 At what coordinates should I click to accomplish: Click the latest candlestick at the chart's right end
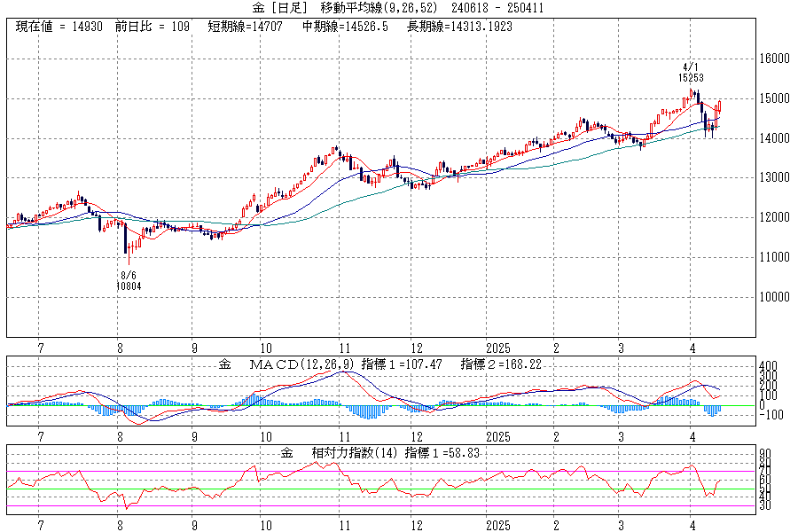click(x=720, y=106)
